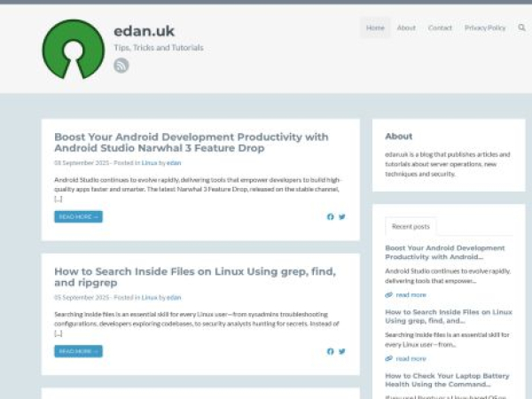Viewport: 532px width, 399px height.
Task: Open the Linux category link on the 08 September post
Action: pyautogui.click(x=149, y=163)
